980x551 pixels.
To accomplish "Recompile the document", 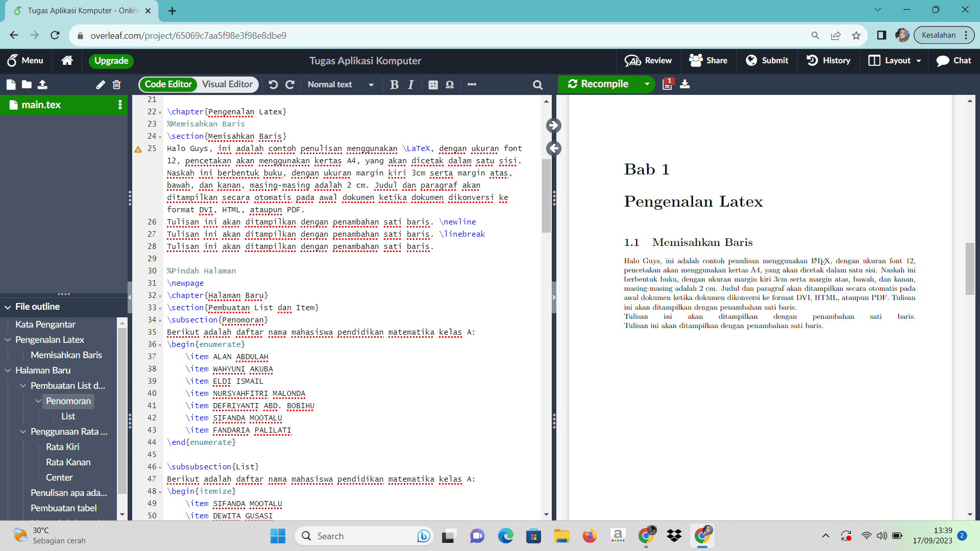I will pyautogui.click(x=598, y=84).
